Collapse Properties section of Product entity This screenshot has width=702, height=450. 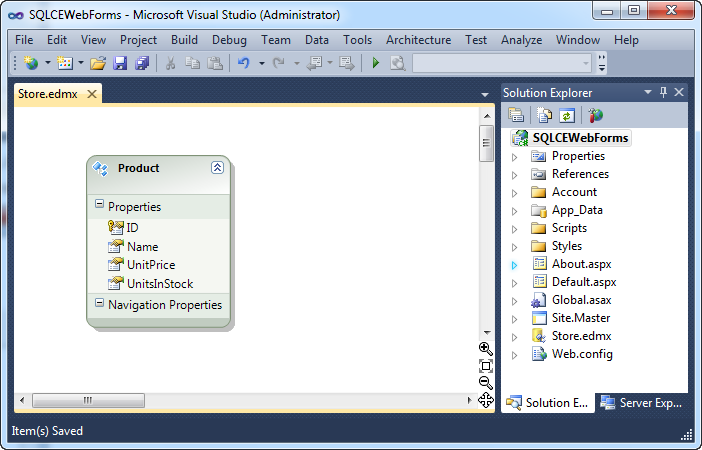point(99,204)
